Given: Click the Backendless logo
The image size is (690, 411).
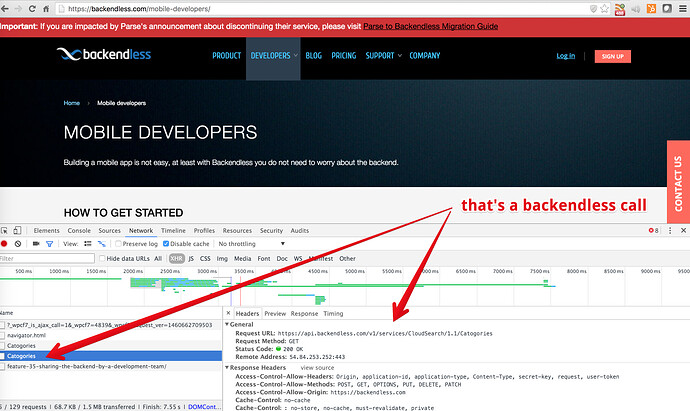Looking at the screenshot, I should [104, 54].
